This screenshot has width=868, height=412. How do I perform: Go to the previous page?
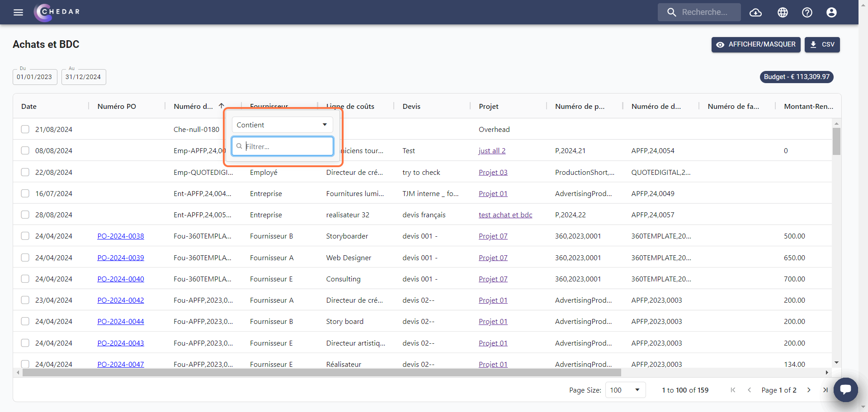pos(749,390)
